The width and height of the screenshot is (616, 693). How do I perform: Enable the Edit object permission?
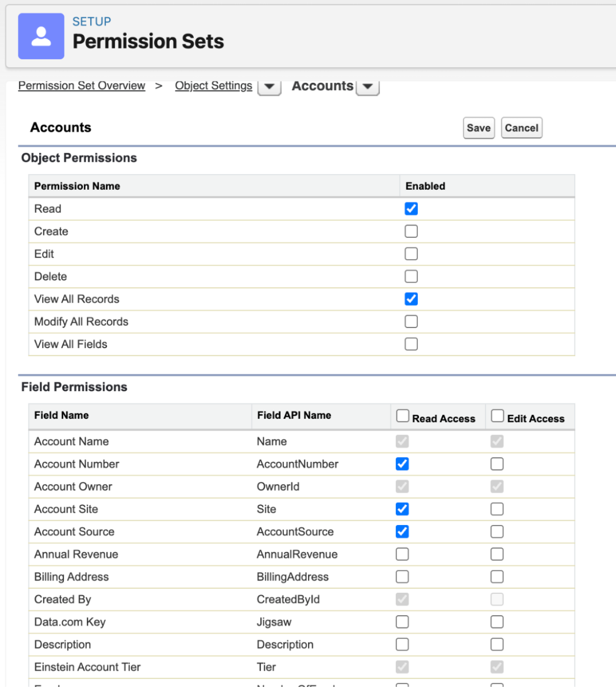tap(410, 254)
